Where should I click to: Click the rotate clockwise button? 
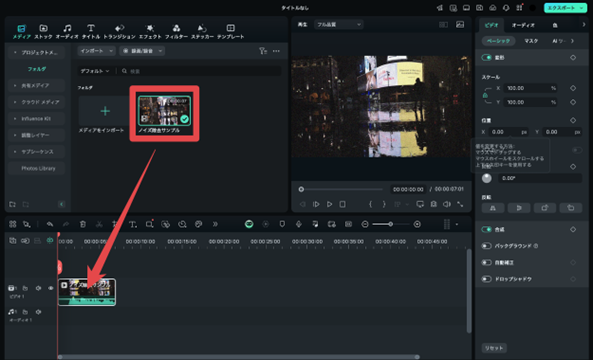(545, 208)
